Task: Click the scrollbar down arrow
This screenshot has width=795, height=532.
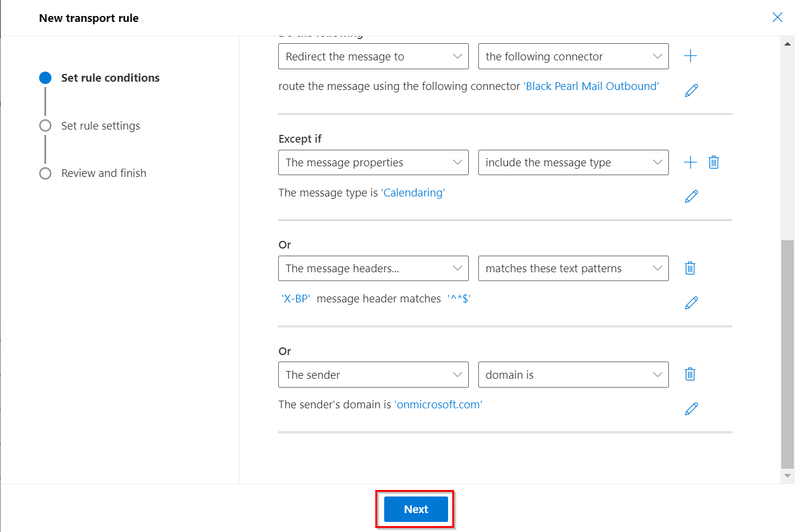Action: point(787,475)
